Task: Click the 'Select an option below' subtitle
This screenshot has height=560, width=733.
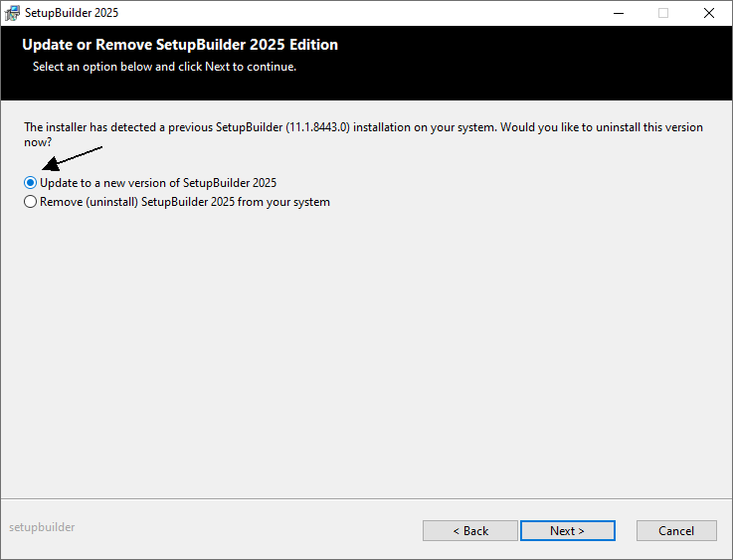Action: click(164, 67)
